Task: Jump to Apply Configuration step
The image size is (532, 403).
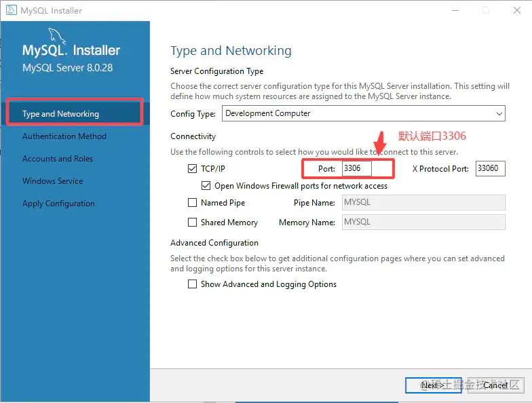Action: pyautogui.click(x=58, y=204)
